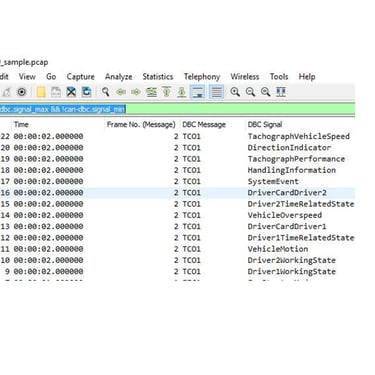Image resolution: width=375 pixels, height=375 pixels.
Task: Jump to the last packet
Action: click(x=182, y=92)
